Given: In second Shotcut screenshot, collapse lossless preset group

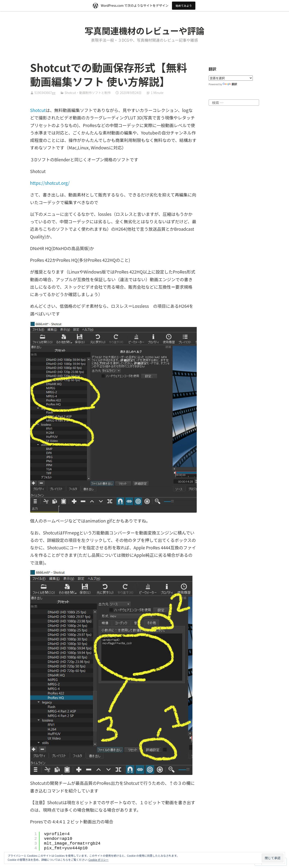Looking at the screenshot, I should pos(39,720).
